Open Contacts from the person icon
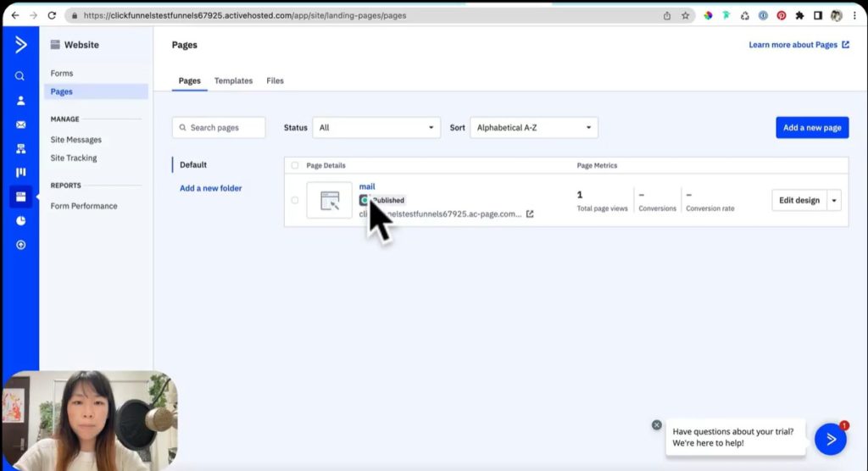This screenshot has height=471, width=868. tap(20, 100)
